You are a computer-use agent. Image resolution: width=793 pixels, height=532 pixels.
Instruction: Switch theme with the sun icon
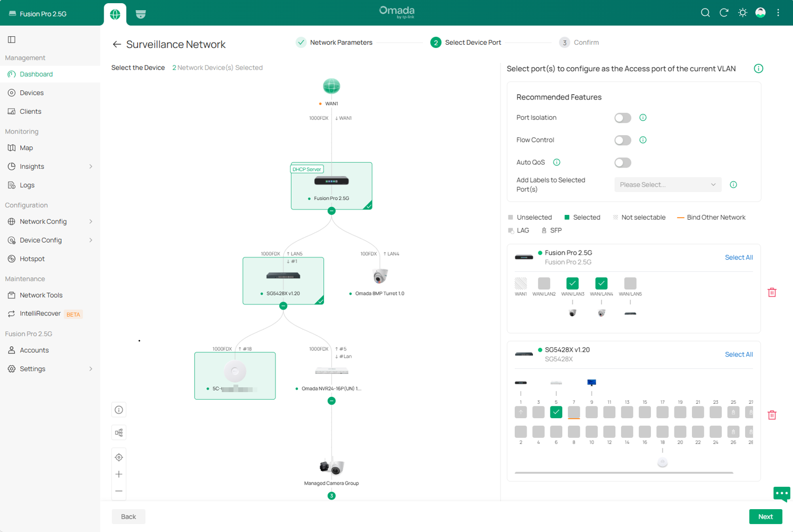[742, 13]
